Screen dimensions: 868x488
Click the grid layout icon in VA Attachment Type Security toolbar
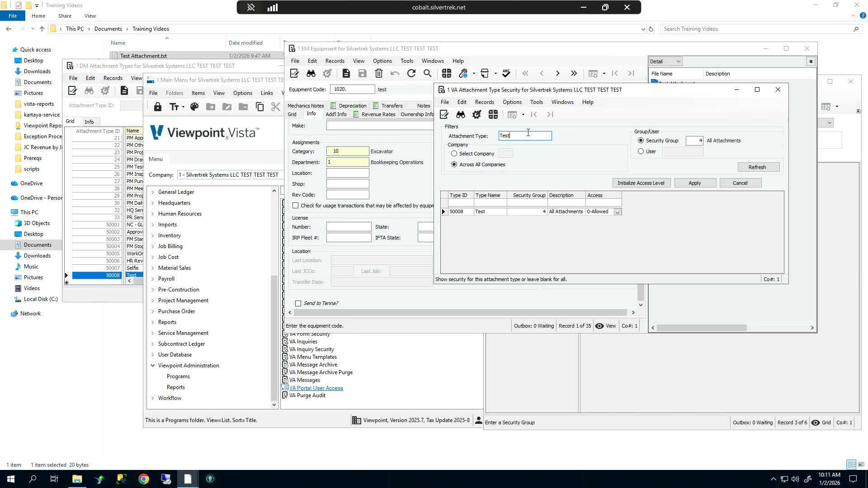493,115
